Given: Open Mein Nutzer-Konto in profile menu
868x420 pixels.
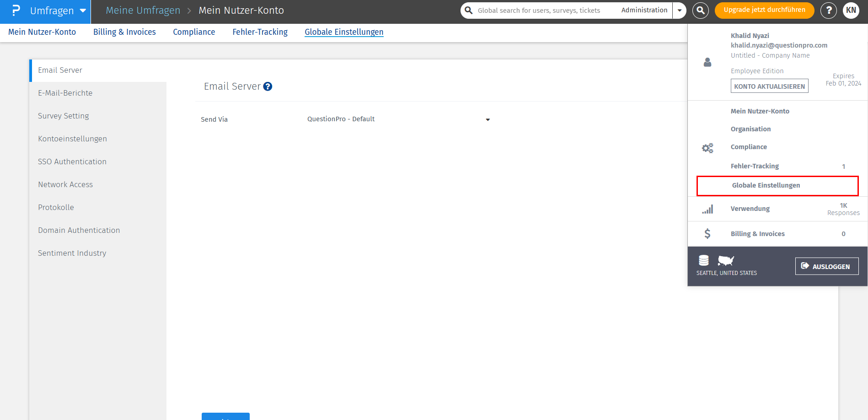Looking at the screenshot, I should 760,111.
